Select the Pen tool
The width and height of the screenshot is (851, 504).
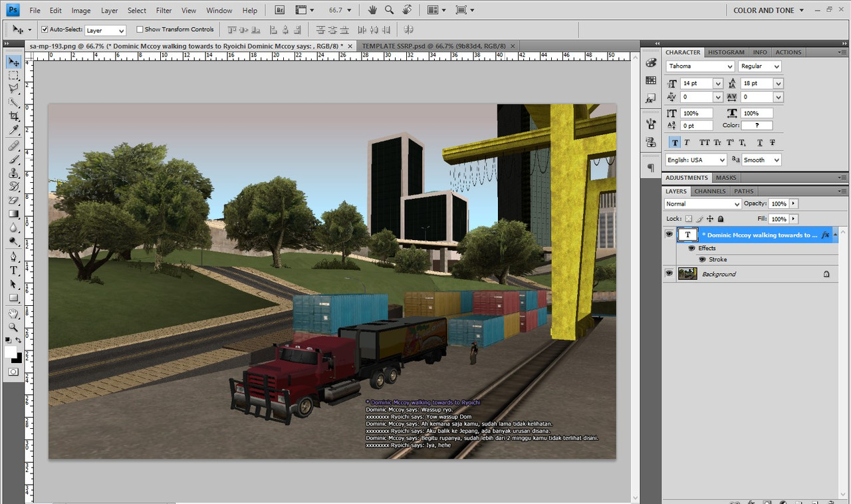coord(13,257)
